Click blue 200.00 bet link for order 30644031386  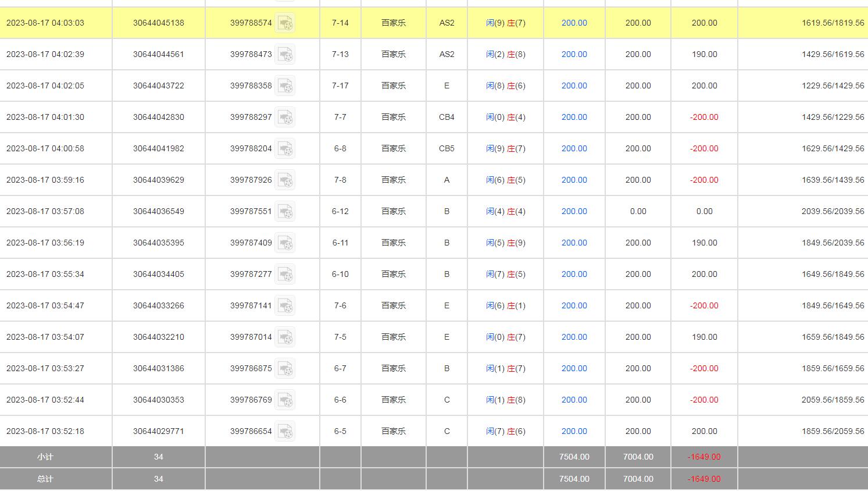click(574, 368)
